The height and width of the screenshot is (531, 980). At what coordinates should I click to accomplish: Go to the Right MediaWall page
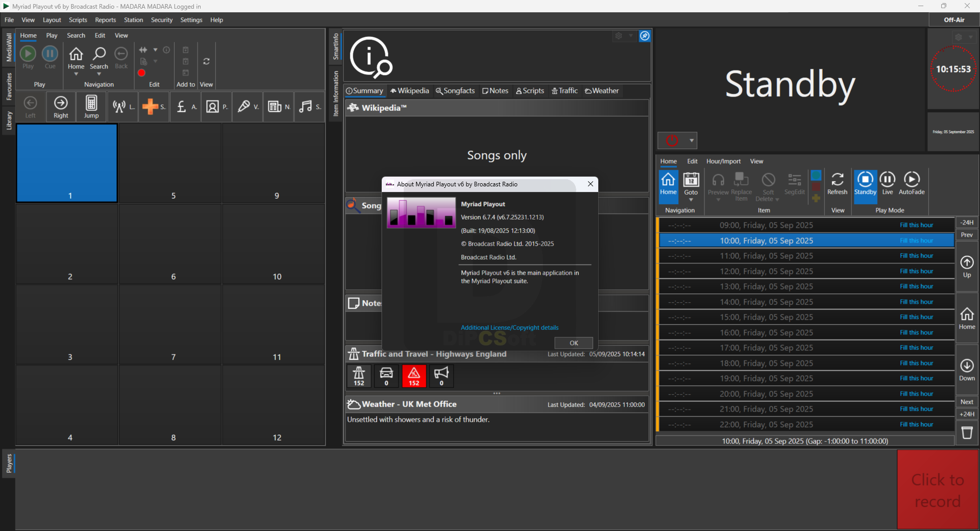click(61, 107)
